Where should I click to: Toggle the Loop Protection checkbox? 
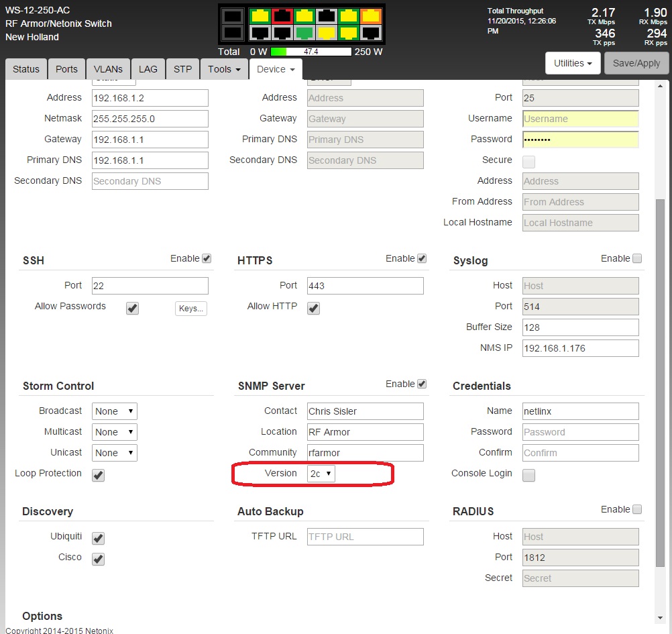click(x=99, y=475)
